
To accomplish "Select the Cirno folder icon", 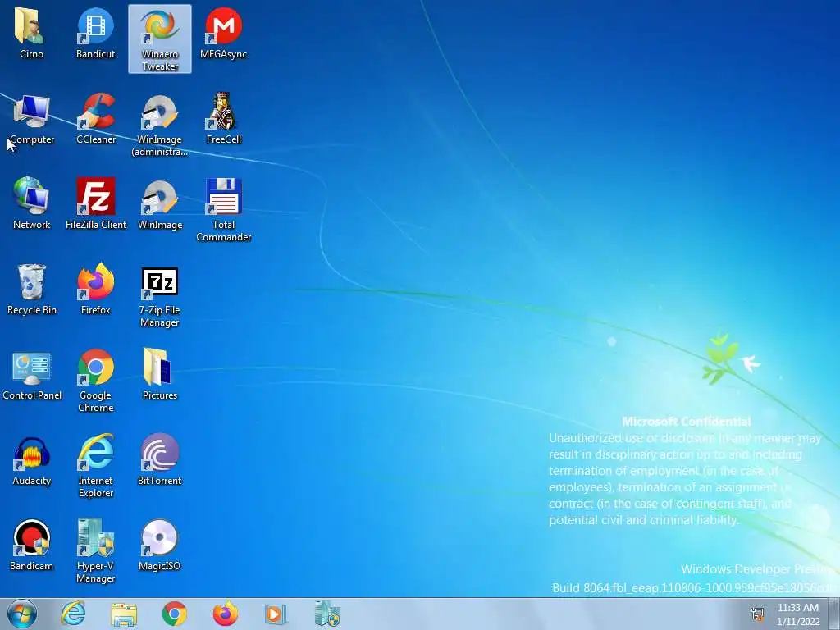I will pos(31,33).
